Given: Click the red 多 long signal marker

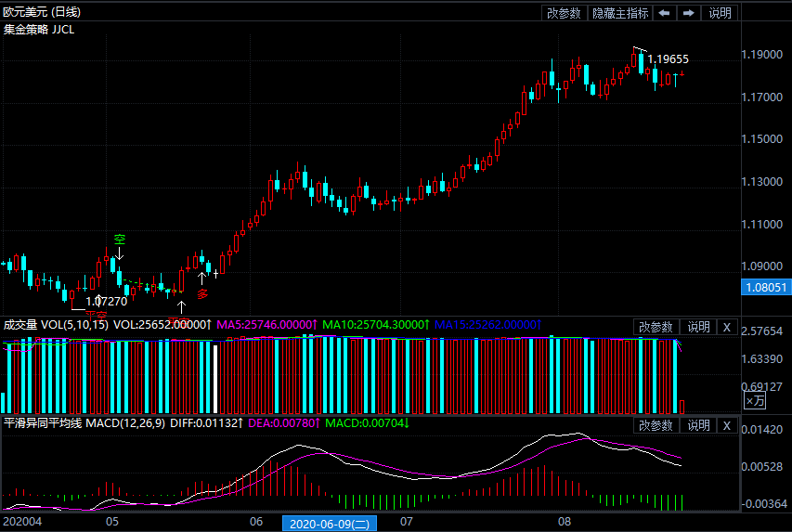Looking at the screenshot, I should (x=201, y=292).
